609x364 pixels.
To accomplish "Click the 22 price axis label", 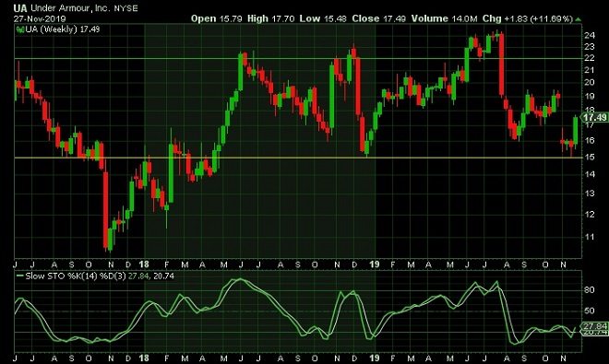I will pos(590,58).
